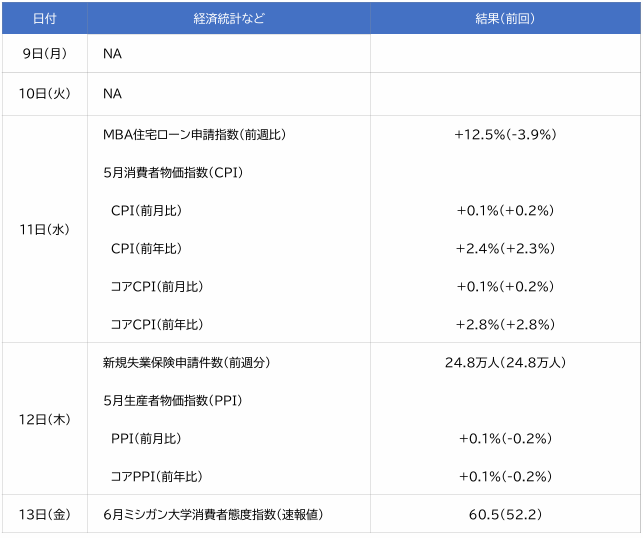Click 5月生産者物価指数(PPI) heading
The height and width of the screenshot is (538, 643).
[x=173, y=400]
